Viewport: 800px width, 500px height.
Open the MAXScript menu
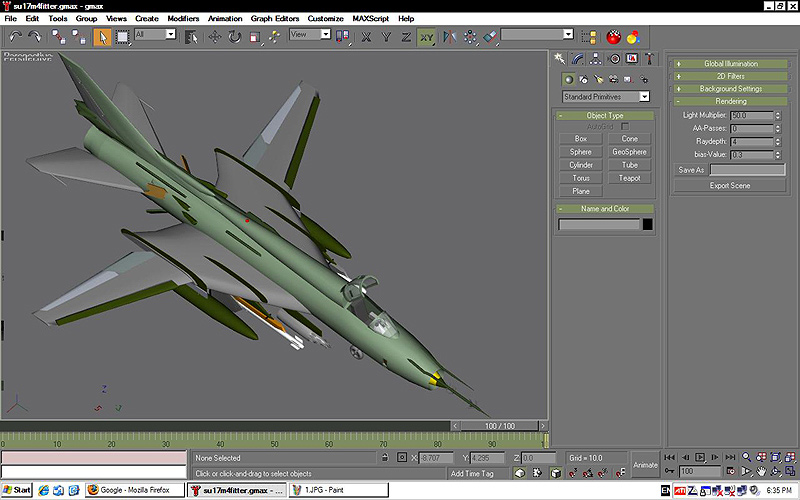pyautogui.click(x=370, y=18)
